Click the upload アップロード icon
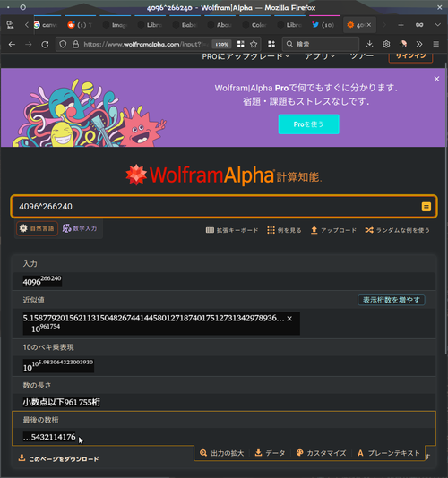Screen dimensions: 448x478 click(333, 230)
